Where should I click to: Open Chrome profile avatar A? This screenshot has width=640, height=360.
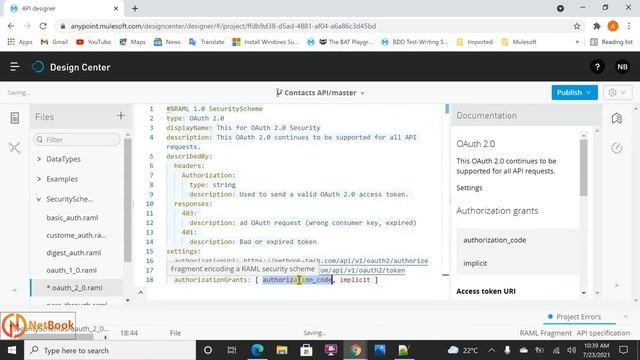613,26
